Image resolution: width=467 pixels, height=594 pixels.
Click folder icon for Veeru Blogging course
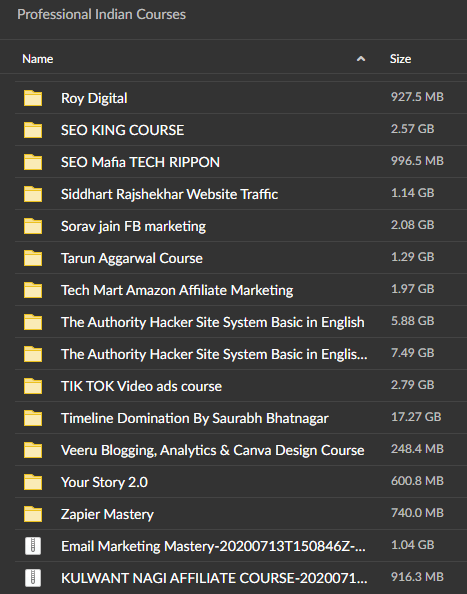33,450
